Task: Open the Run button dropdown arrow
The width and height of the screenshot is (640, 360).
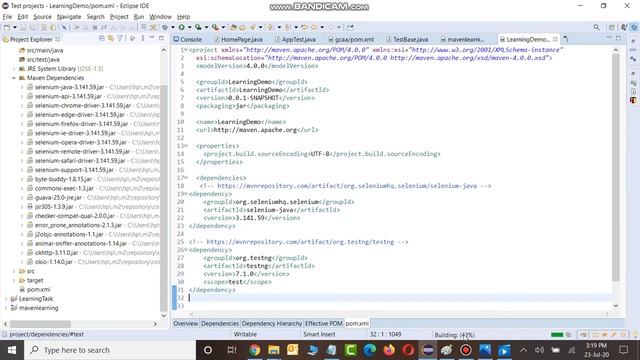Action: pos(189,27)
